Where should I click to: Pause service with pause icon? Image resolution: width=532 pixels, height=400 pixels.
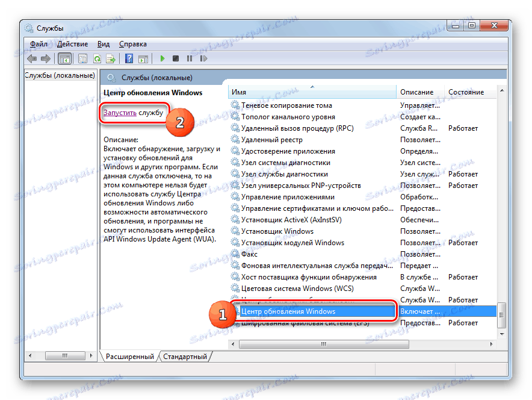click(190, 58)
